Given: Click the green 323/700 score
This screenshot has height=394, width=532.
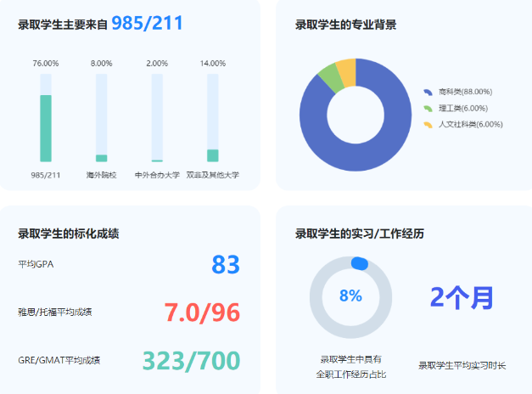Looking at the screenshot, I should click(192, 361).
